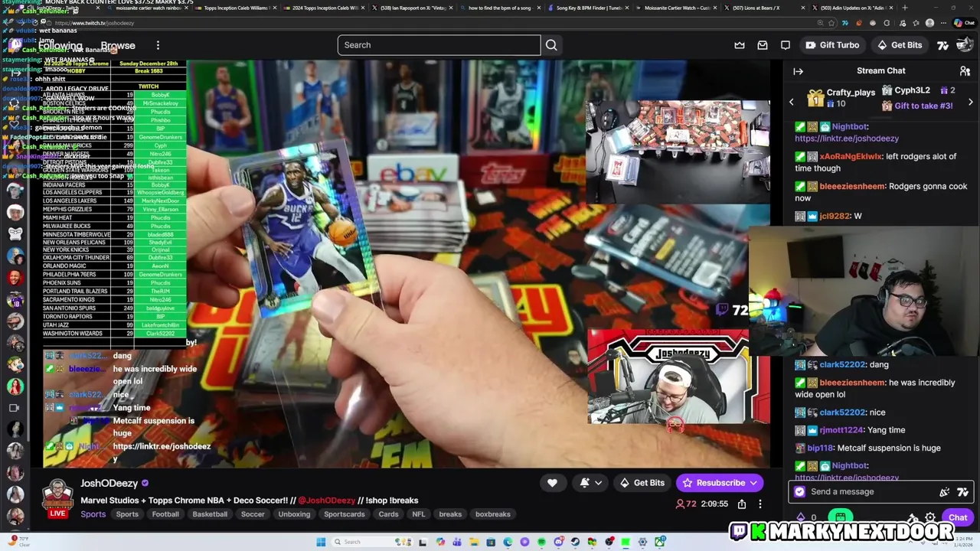Screen dimensions: 980x551
Task: Open the stream's more options dots
Action: (760, 504)
